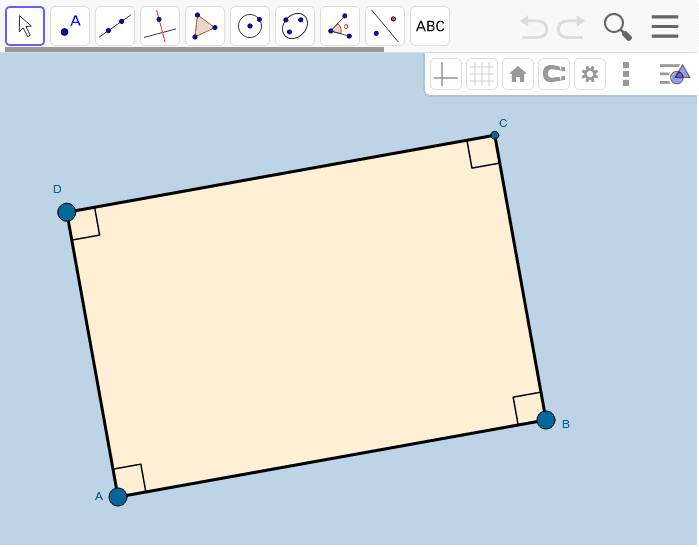699x547 pixels.
Task: Toggle the style bar views icon
Action: click(x=675, y=74)
